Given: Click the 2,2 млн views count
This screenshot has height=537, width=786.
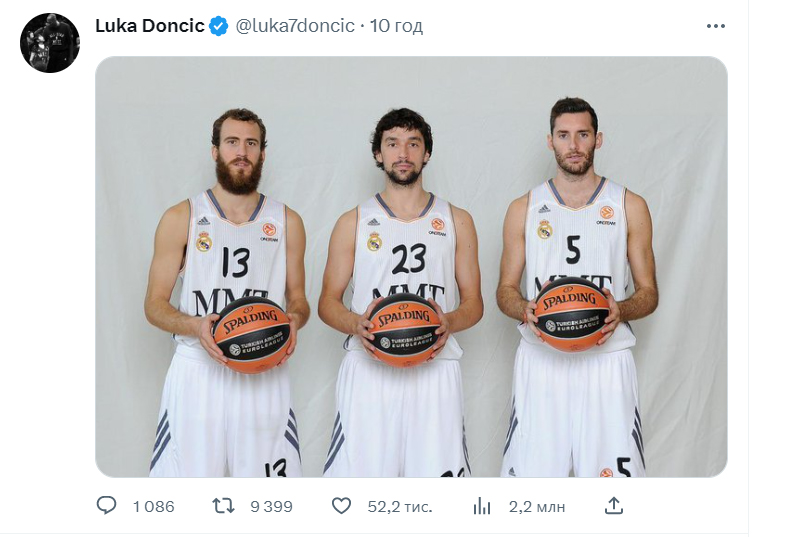Looking at the screenshot, I should point(538,506).
